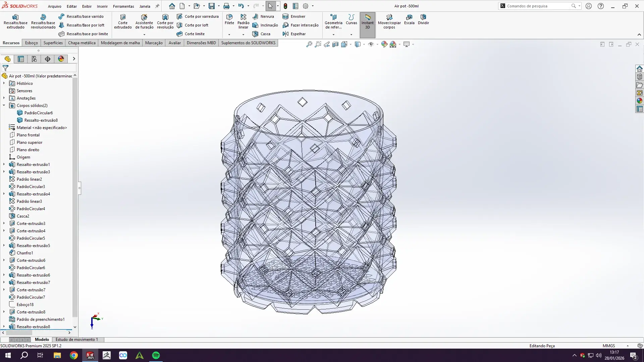Open the Assistente de furação dropdown arrow
The image size is (644, 362).
(144, 35)
